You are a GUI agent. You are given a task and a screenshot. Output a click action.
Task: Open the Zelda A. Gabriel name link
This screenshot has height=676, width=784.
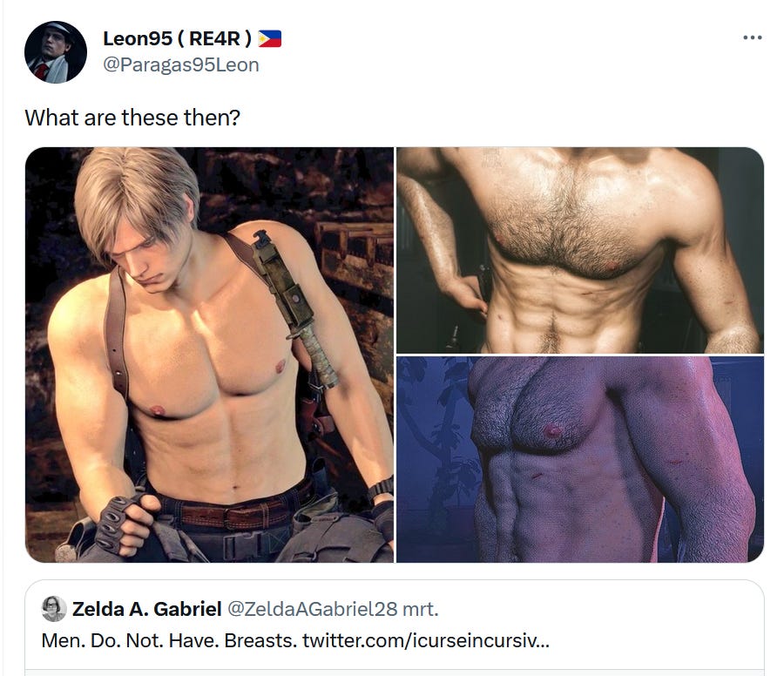tap(147, 609)
